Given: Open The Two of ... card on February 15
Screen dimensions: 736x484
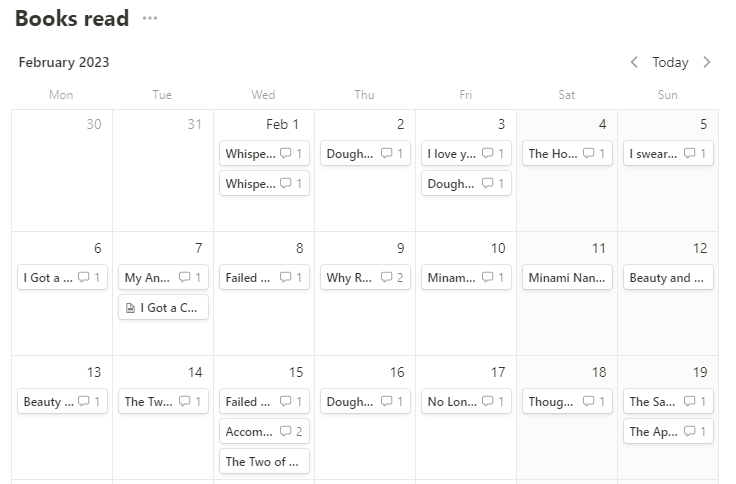Looking at the screenshot, I should (262, 462).
